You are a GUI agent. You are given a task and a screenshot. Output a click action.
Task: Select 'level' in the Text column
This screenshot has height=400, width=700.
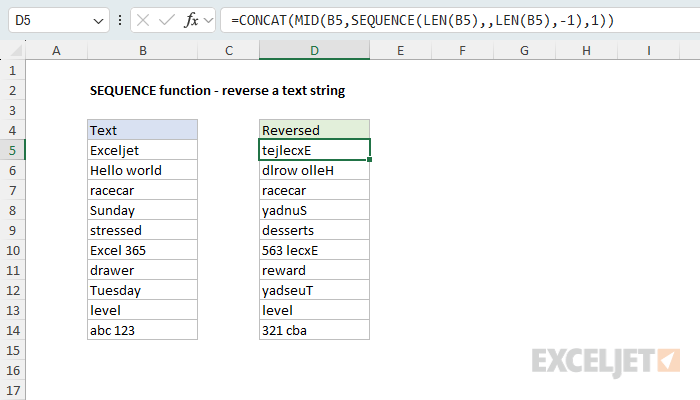[142, 310]
